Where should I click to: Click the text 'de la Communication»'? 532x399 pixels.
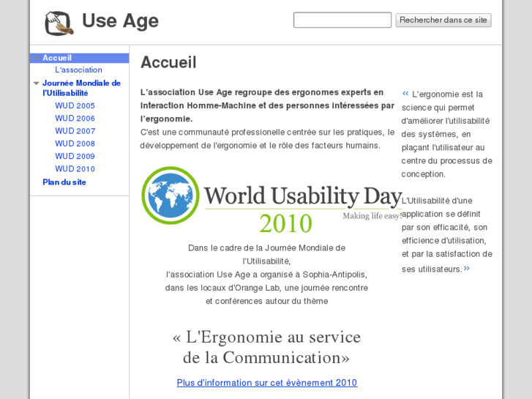coord(266,357)
